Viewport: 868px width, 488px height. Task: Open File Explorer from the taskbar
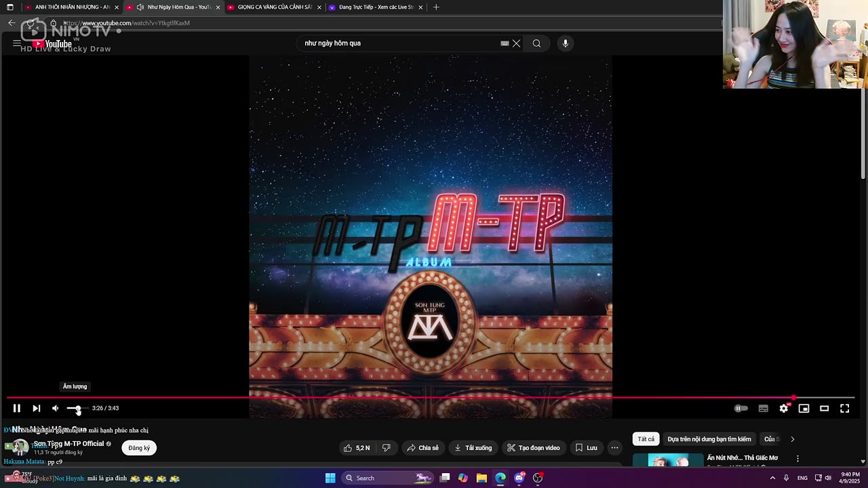tap(481, 478)
